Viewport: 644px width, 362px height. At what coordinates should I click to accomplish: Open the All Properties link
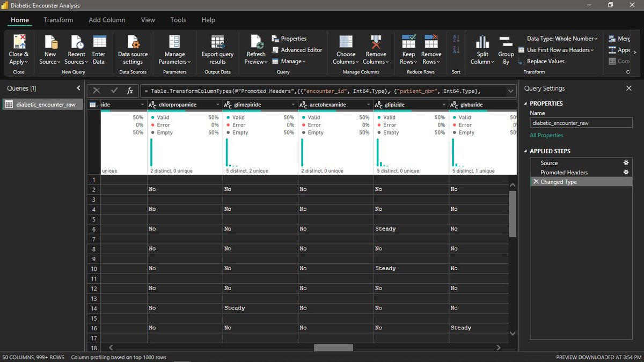pyautogui.click(x=546, y=135)
